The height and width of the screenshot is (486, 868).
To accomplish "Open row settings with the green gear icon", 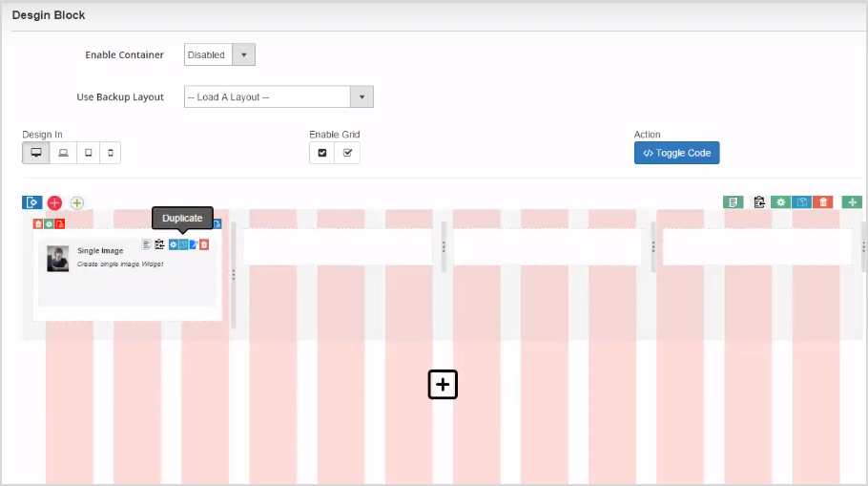I will [x=781, y=202].
